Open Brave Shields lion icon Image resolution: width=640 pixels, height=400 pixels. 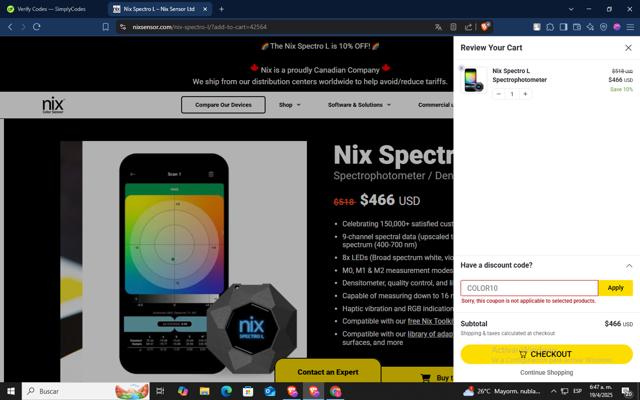485,27
